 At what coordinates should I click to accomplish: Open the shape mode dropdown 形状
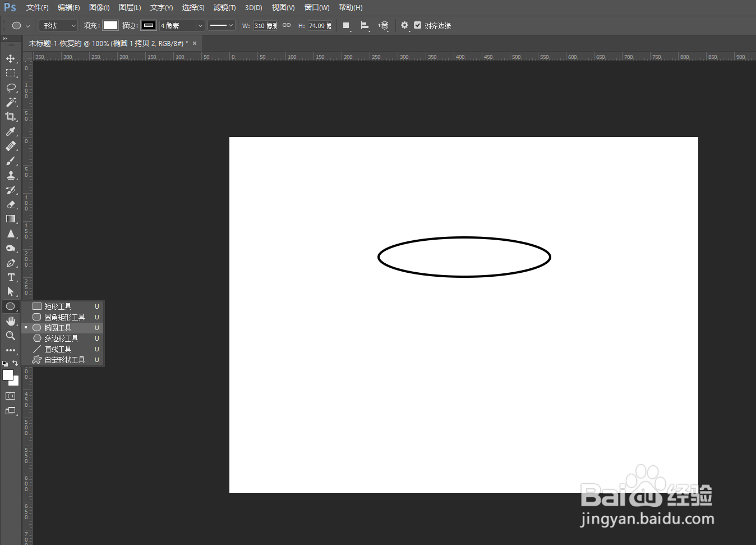58,26
